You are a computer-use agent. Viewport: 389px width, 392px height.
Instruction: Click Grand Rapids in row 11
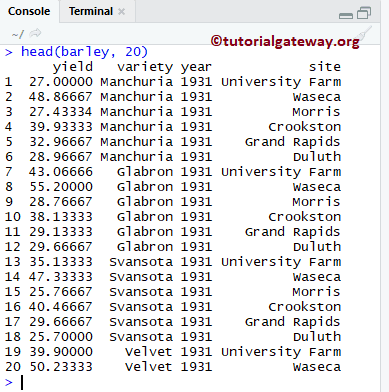pos(293,232)
